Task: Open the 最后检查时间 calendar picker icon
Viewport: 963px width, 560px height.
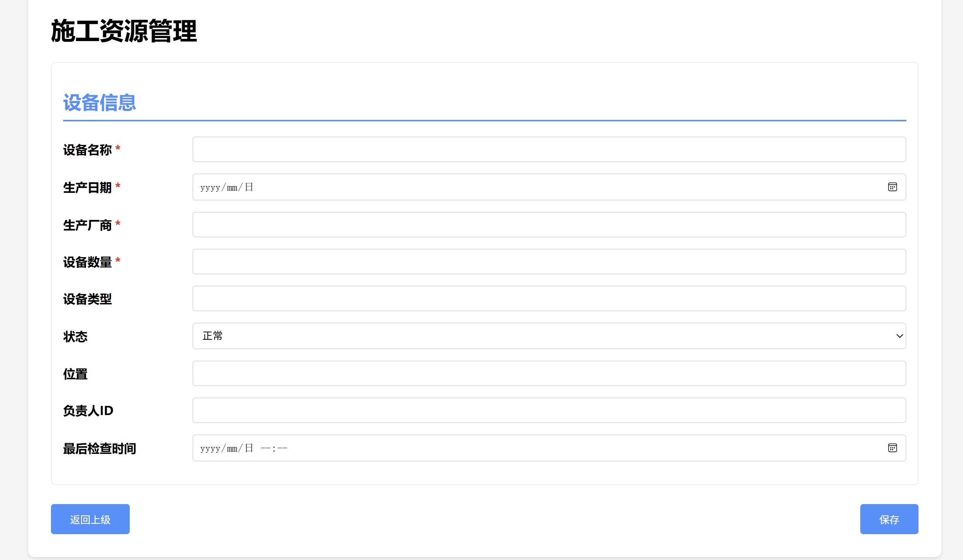Action: [892, 448]
